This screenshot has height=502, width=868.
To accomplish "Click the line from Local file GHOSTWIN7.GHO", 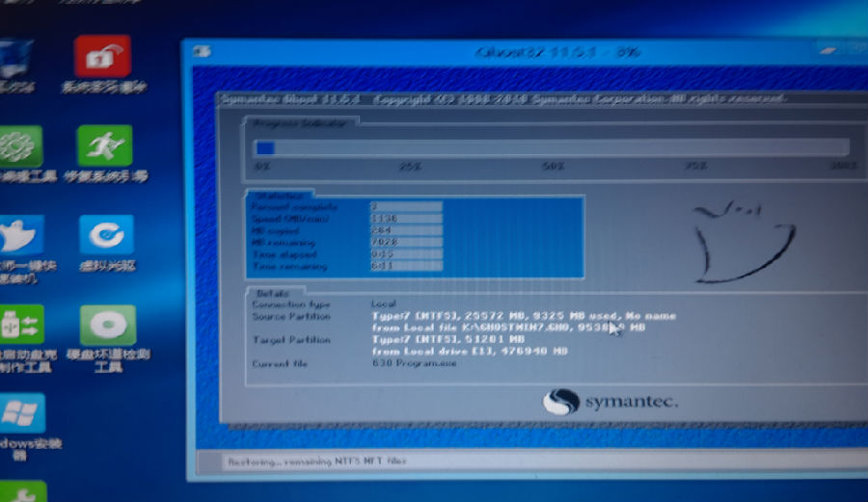I will pos(508,328).
